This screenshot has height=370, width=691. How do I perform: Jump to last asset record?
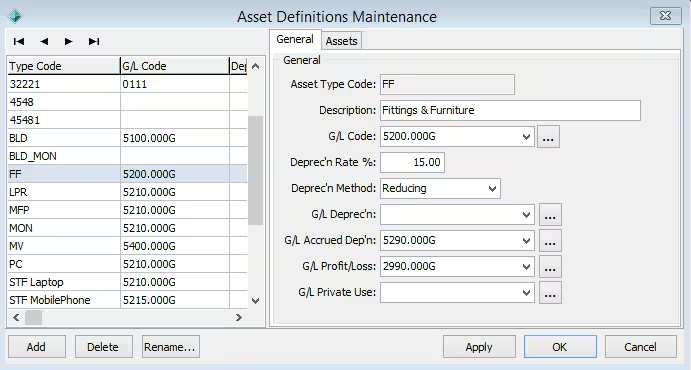tap(94, 41)
